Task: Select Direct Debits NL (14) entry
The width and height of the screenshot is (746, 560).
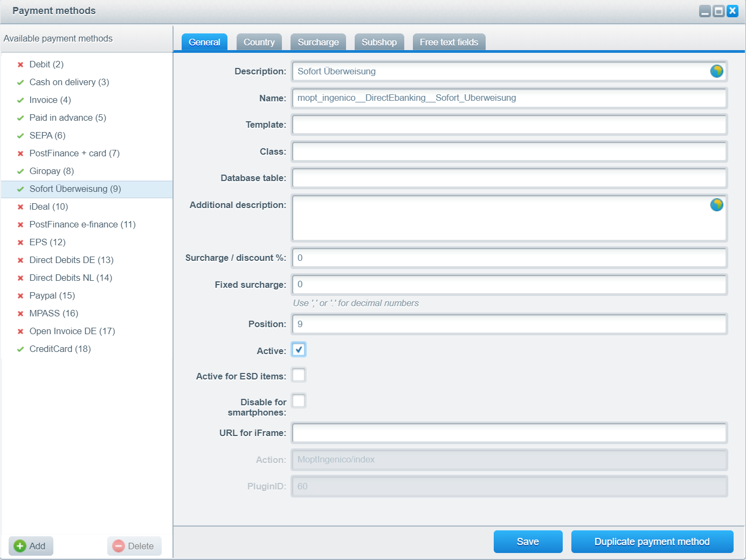Action: click(86, 278)
